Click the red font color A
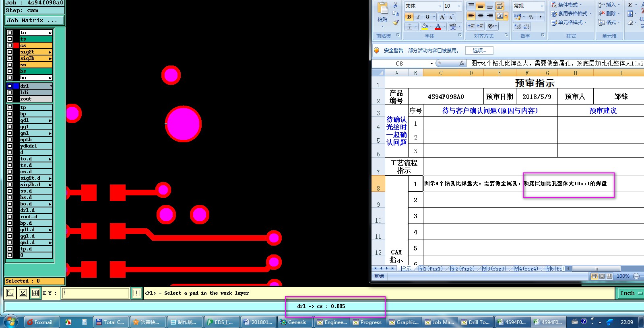The height and width of the screenshot is (328, 644). tap(438, 27)
